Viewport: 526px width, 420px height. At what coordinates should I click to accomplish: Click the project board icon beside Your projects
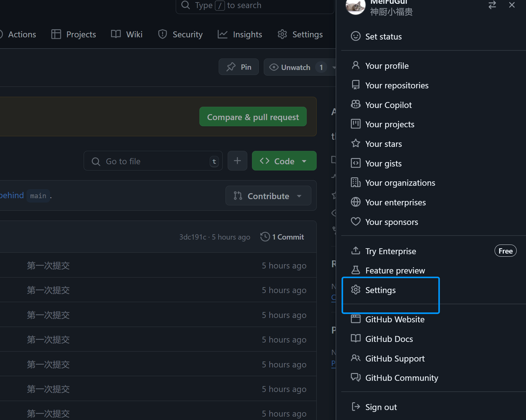[x=356, y=124]
